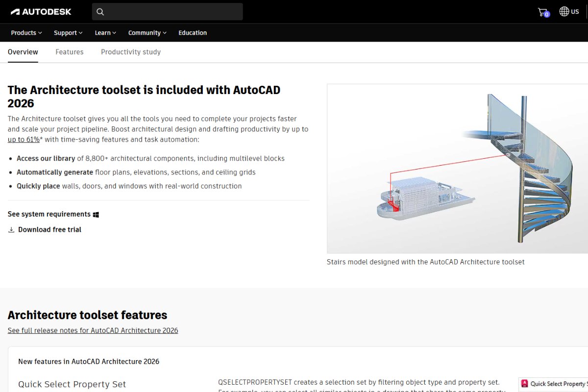The height and width of the screenshot is (392, 588).
Task: Select the Productivity study tab
Action: tap(131, 52)
